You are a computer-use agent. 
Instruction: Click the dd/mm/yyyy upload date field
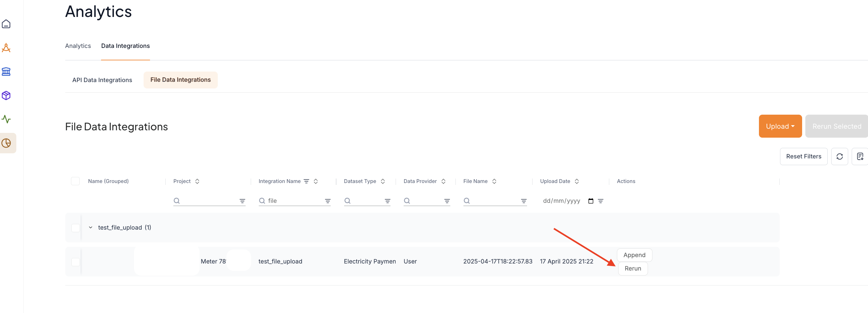561,201
